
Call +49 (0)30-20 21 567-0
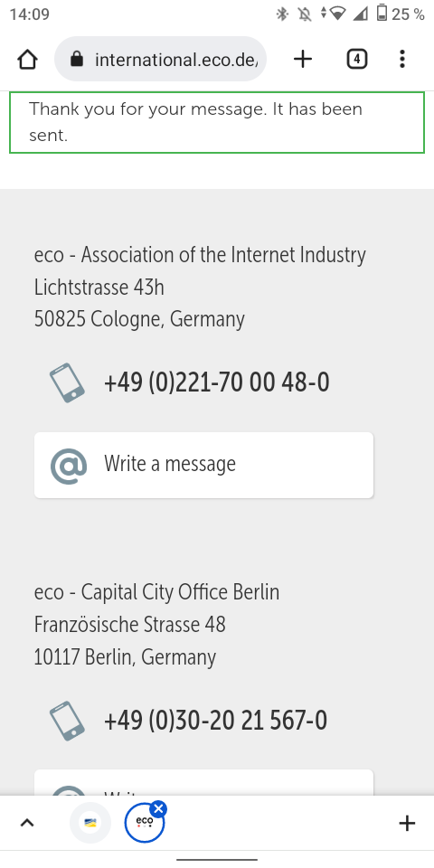tap(215, 721)
